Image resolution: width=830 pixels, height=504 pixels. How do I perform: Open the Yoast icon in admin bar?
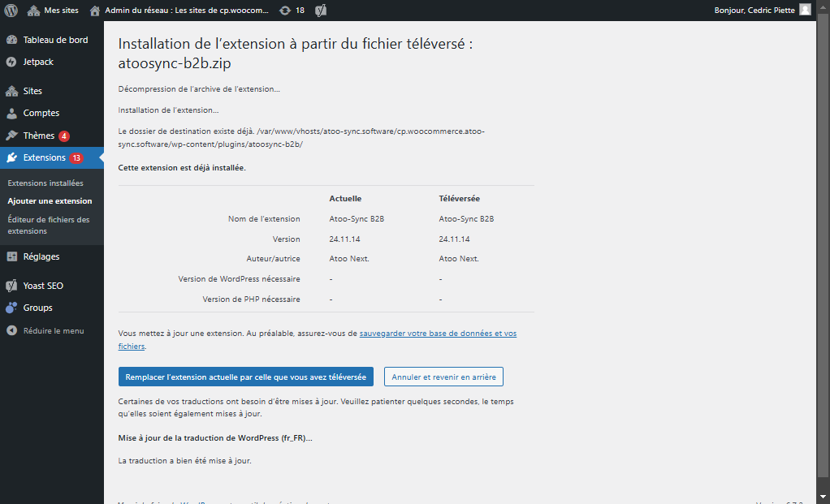[321, 10]
